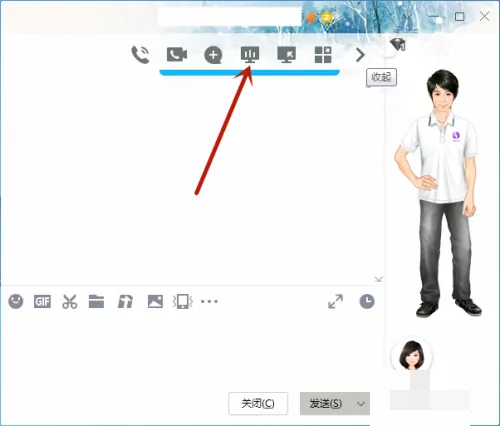Open the applications grid icon
Image resolution: width=500 pixels, height=426 pixels.
pyautogui.click(x=323, y=55)
